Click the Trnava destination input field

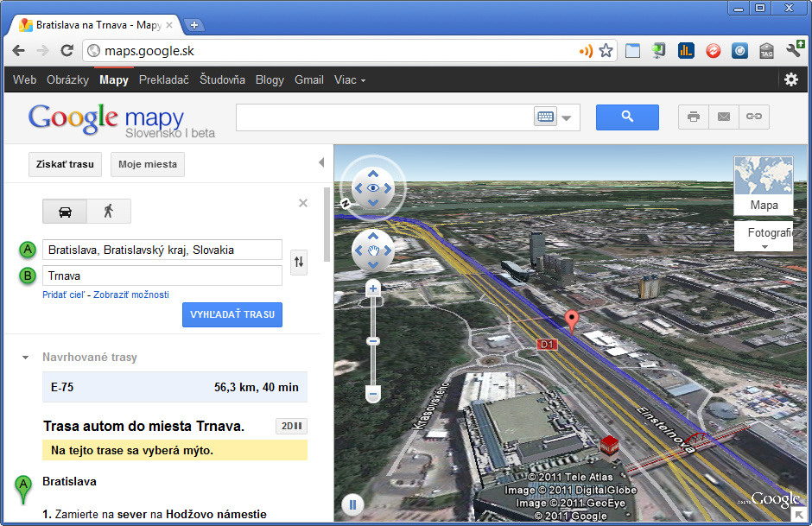click(x=162, y=276)
